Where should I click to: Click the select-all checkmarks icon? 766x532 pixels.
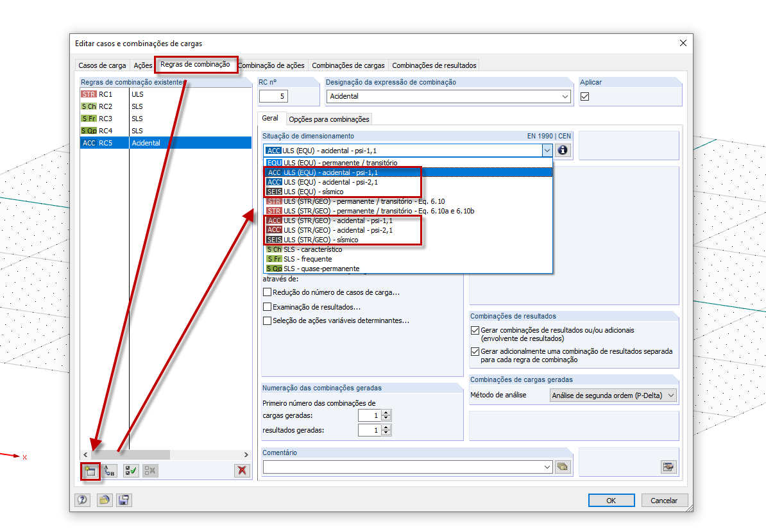pyautogui.click(x=130, y=471)
